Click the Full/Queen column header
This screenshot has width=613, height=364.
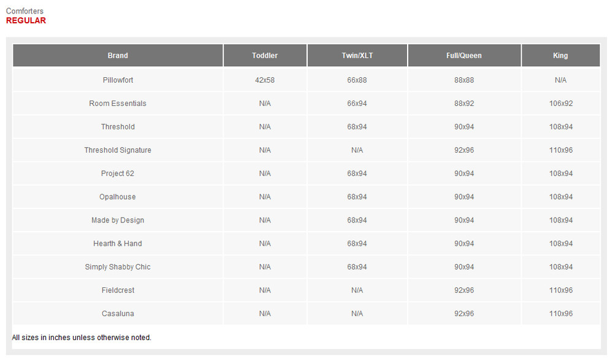pyautogui.click(x=464, y=55)
